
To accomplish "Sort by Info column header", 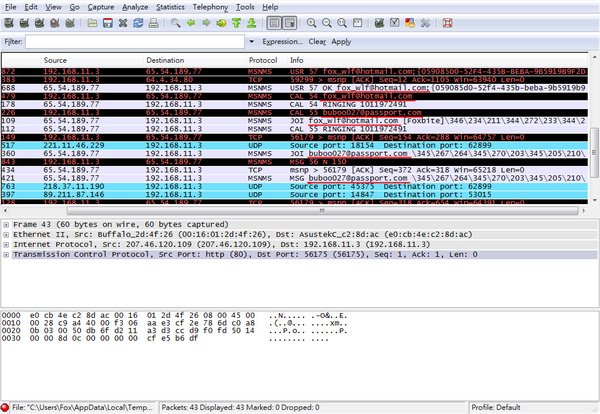I will pos(437,60).
